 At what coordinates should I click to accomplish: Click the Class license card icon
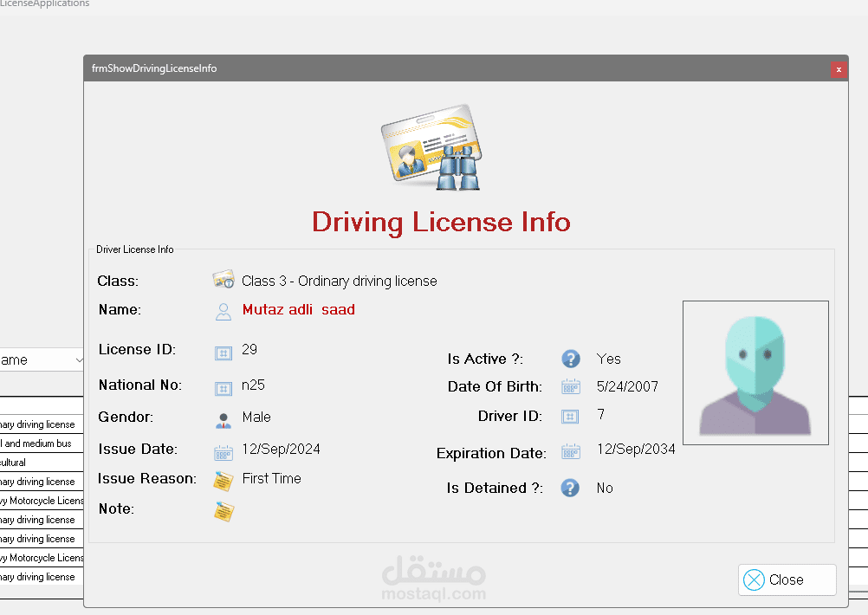223,280
